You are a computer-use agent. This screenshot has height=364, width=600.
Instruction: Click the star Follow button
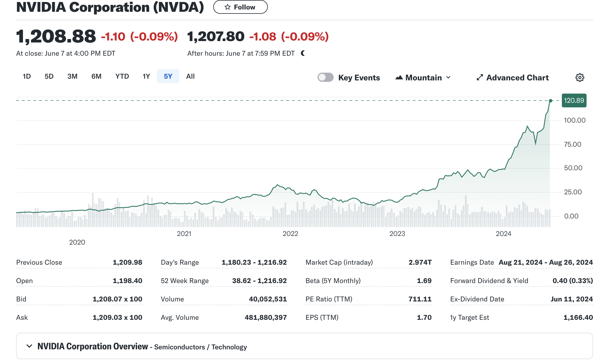tap(240, 7)
